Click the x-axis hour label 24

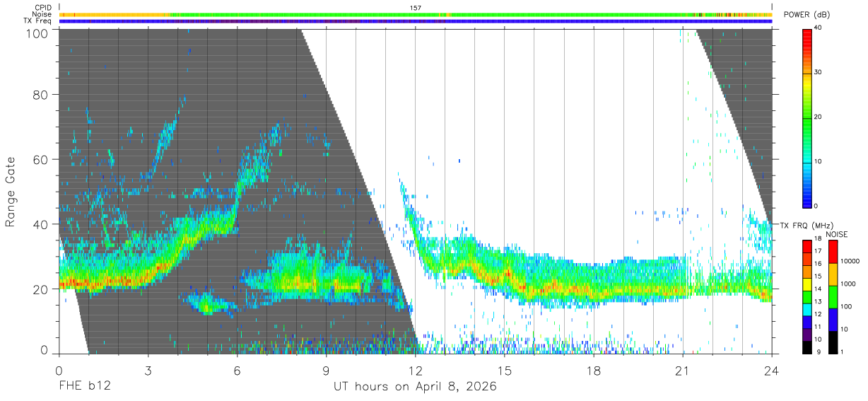point(772,369)
